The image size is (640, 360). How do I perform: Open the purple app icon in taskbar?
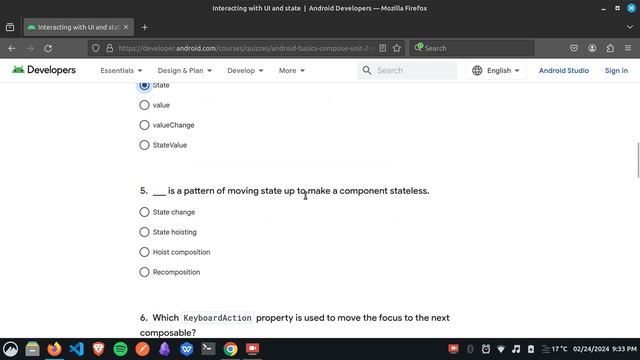(164, 349)
